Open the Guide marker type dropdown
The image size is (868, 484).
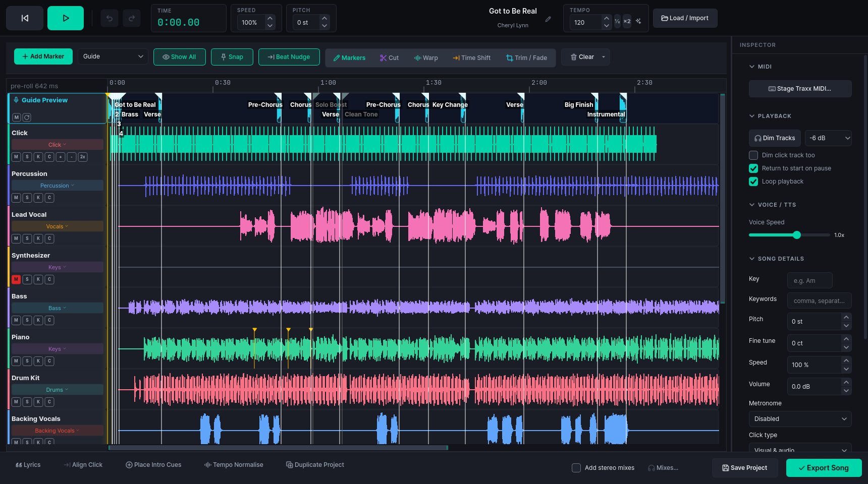coord(113,56)
